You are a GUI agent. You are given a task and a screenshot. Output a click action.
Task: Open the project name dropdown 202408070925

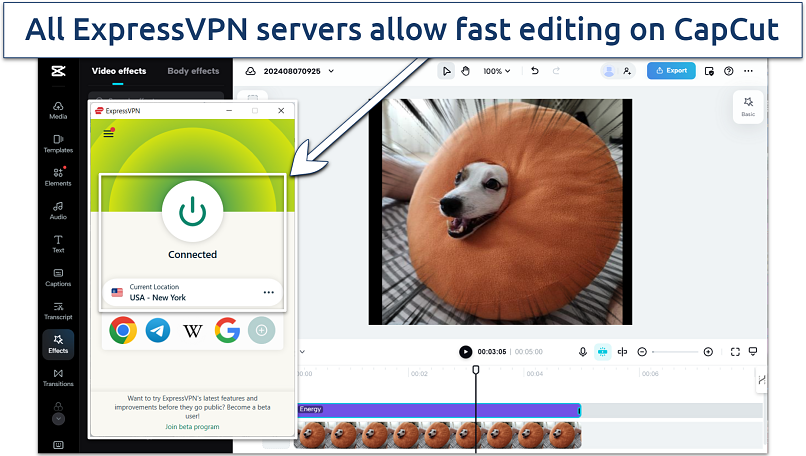[299, 71]
